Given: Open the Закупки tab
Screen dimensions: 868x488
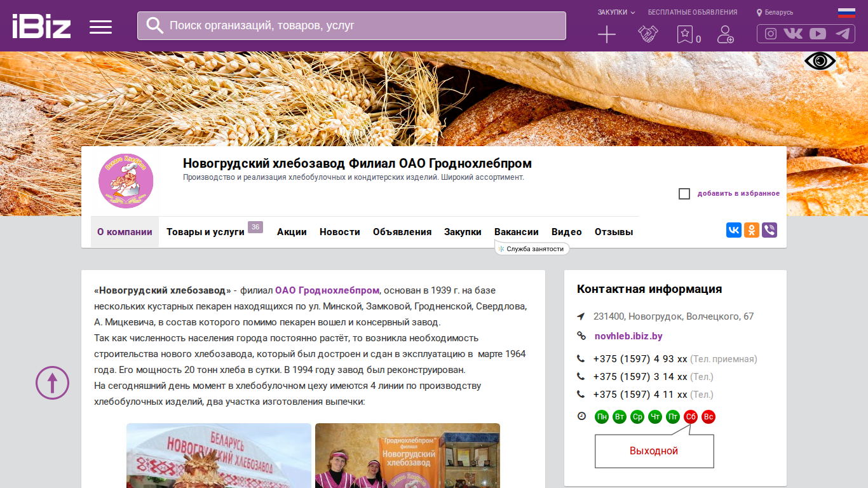Looking at the screenshot, I should (463, 232).
